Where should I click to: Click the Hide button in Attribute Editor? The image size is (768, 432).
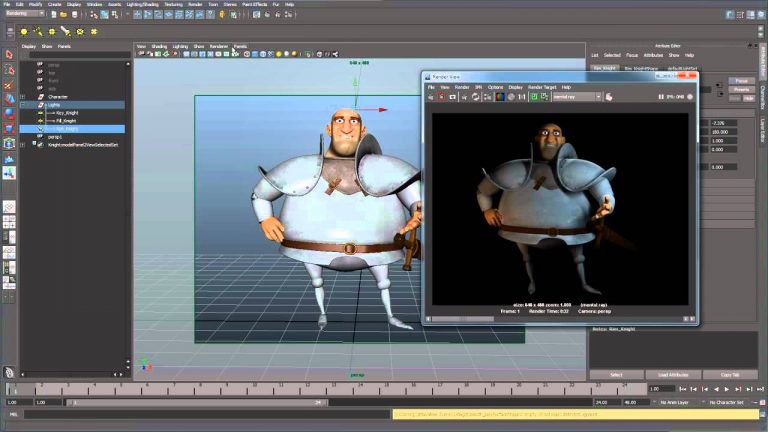click(x=749, y=98)
